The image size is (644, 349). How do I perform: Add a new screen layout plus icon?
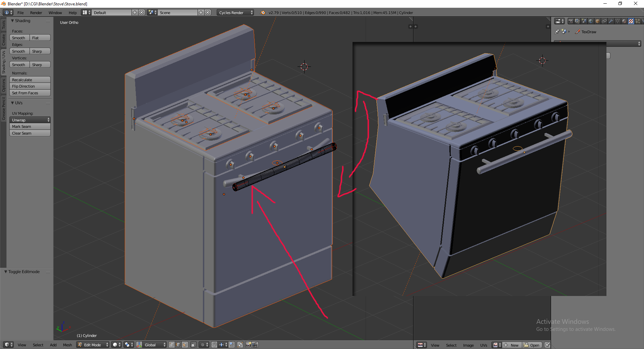(135, 12)
